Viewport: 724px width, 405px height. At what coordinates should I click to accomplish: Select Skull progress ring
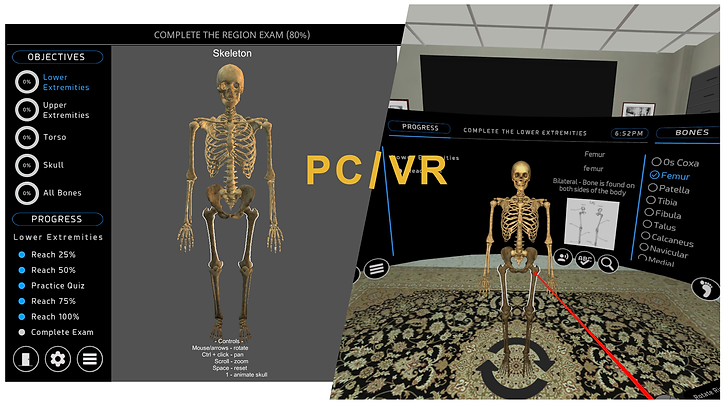[27, 165]
